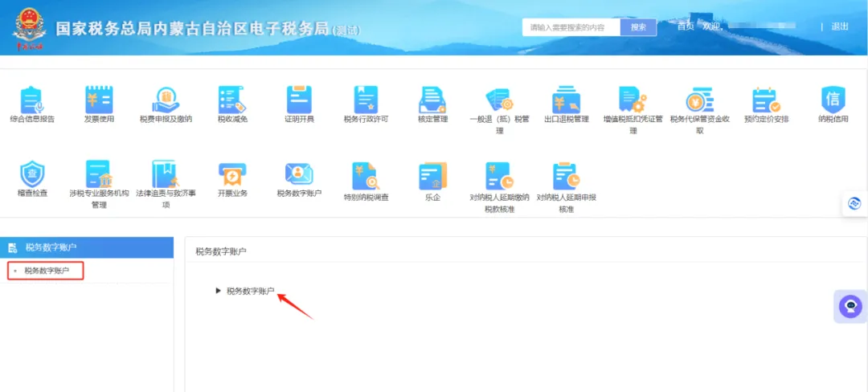Open 税务代保管资金收取 icon
Viewport: 868px width, 392px height.
click(700, 100)
